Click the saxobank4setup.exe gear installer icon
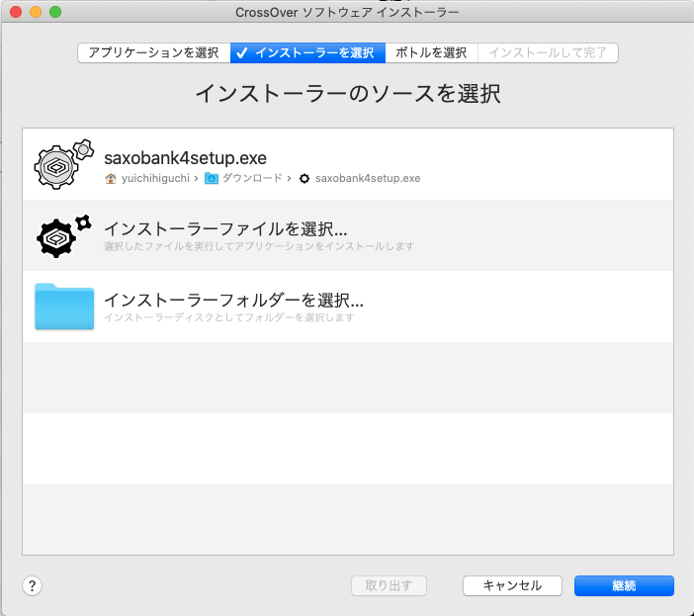Image resolution: width=694 pixels, height=616 pixels. (x=64, y=164)
